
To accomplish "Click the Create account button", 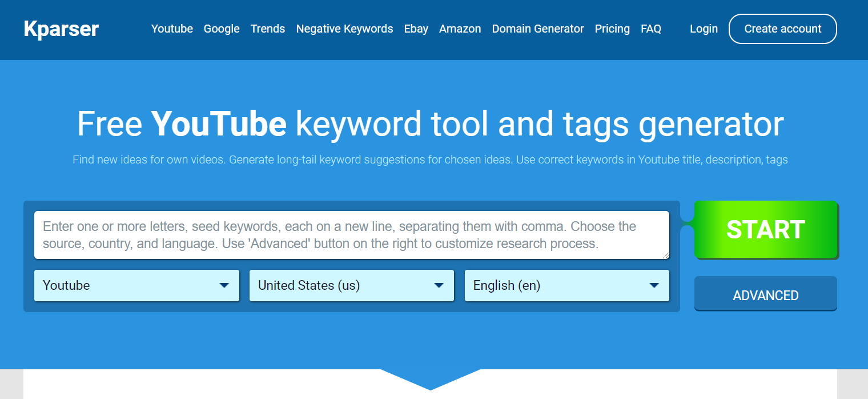I will [x=783, y=29].
